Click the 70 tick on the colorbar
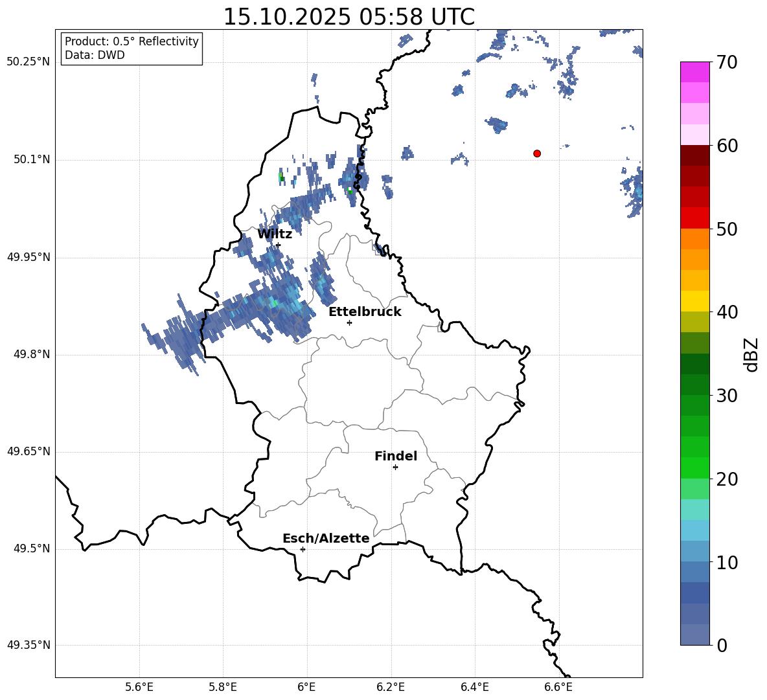Screen dimensions: 767x700 pos(727,63)
